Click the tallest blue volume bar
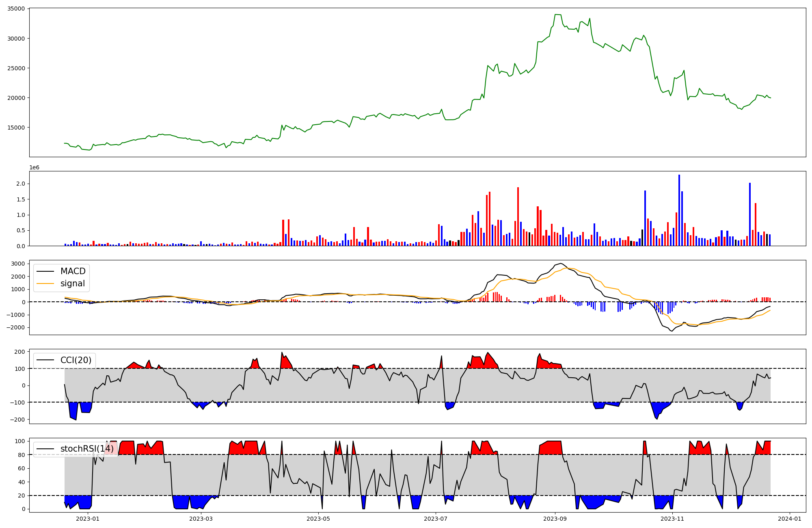Viewport: 812px width, 528px height. 679,210
